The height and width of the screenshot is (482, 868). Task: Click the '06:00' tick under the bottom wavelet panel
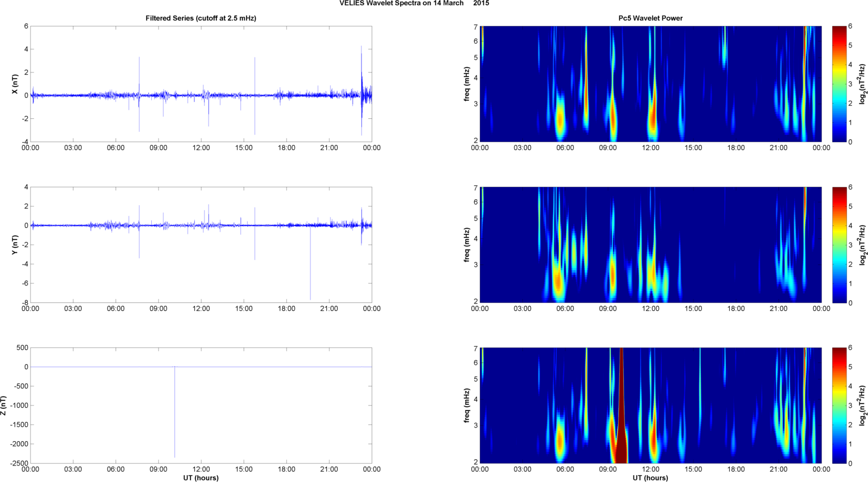(x=565, y=469)
